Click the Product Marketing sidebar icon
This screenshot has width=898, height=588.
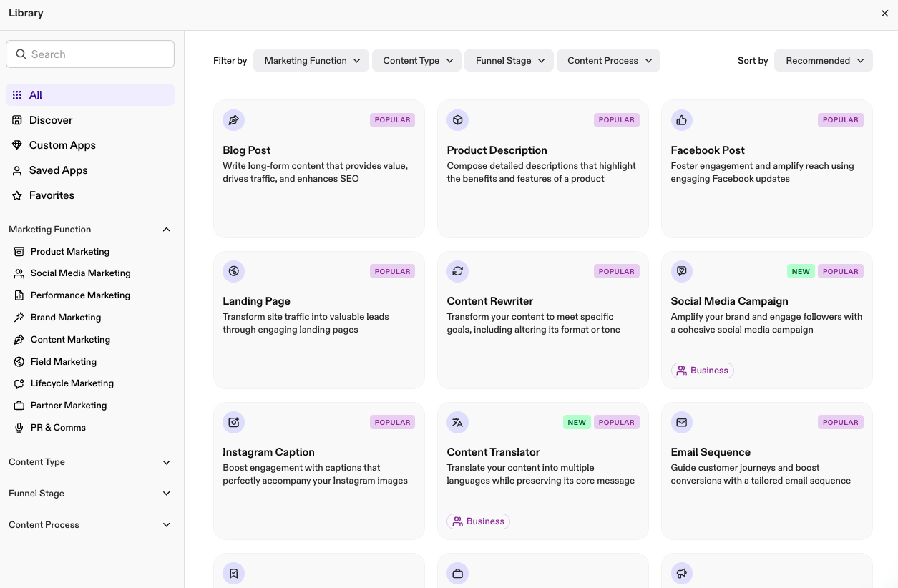[x=19, y=252]
